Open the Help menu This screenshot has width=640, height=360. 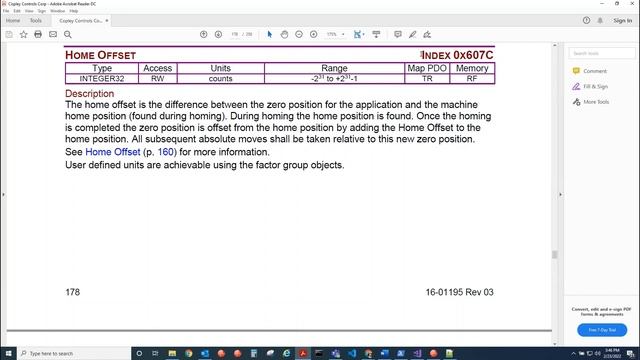click(73, 11)
